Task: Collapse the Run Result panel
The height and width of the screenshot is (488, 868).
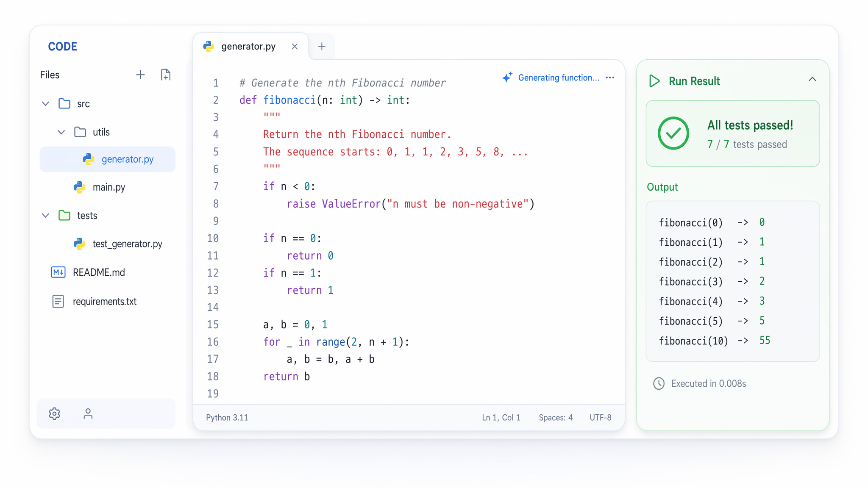Action: [x=812, y=80]
